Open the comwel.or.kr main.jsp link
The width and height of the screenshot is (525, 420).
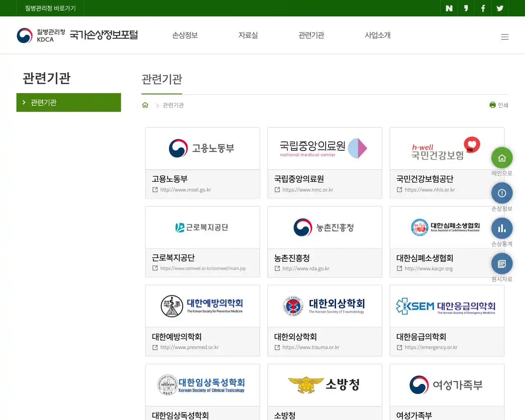click(203, 268)
